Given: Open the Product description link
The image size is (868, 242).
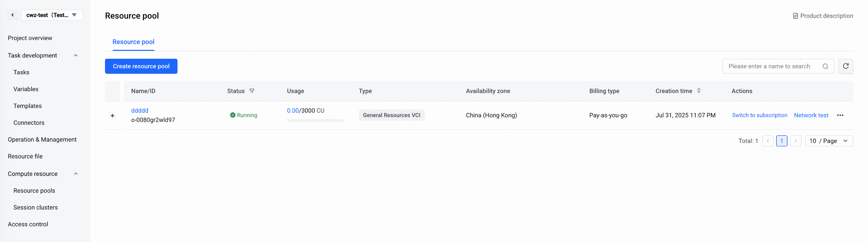Looking at the screenshot, I should tap(823, 16).
